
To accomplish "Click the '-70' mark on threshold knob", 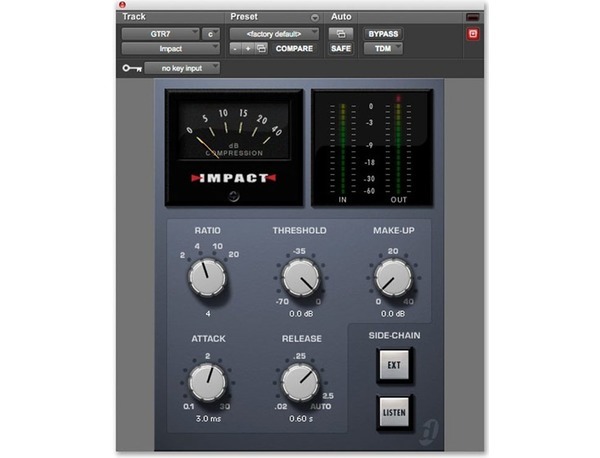I will coord(282,302).
